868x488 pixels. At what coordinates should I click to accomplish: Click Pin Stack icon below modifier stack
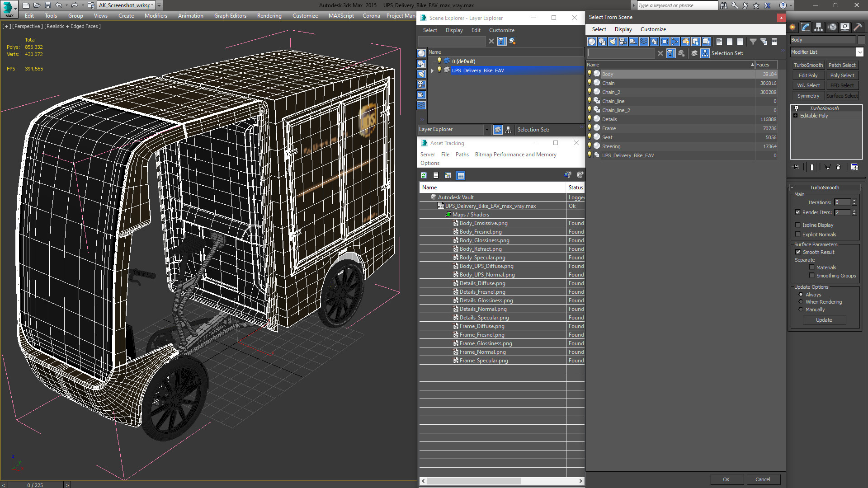796,167
